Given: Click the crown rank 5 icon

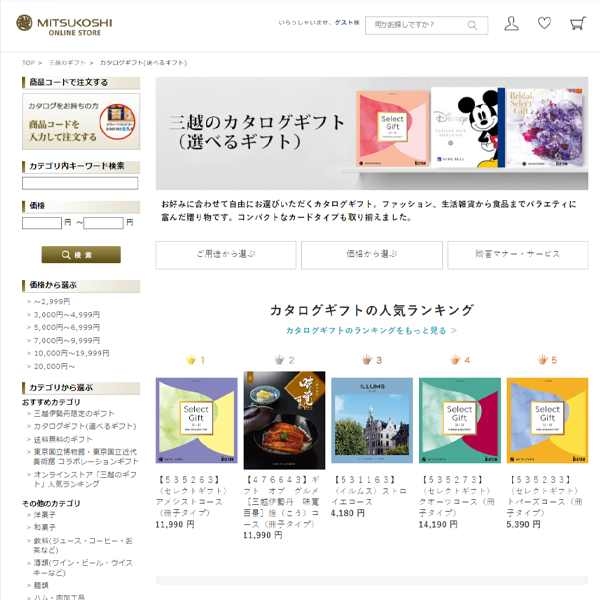Looking at the screenshot, I should (x=543, y=360).
